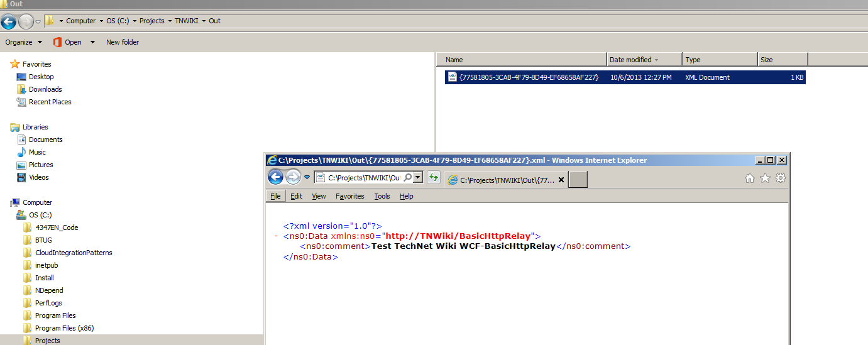Open the Internet Explorer recent pages dropdown
Viewport: 868px width, 345px height.
coord(307,178)
